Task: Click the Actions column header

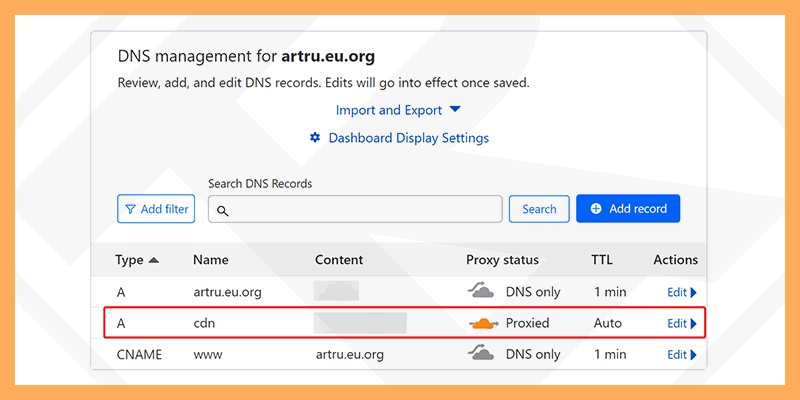Action: pyautogui.click(x=676, y=260)
